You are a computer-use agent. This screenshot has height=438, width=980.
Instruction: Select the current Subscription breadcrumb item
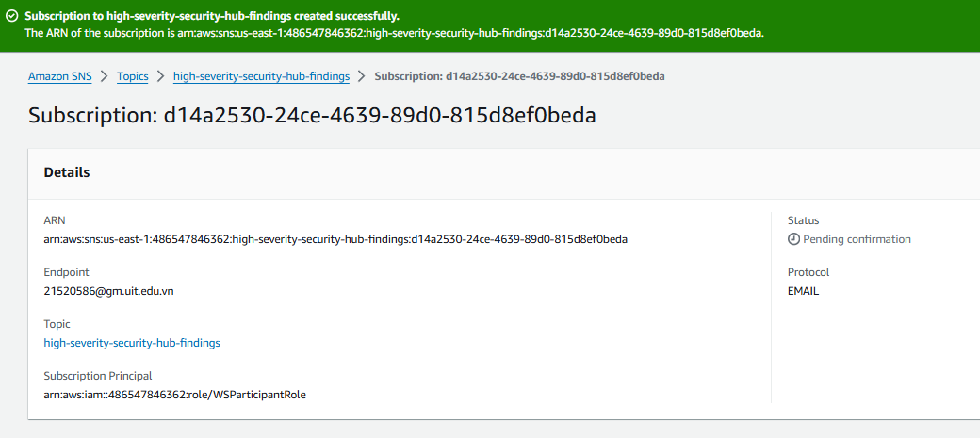519,76
